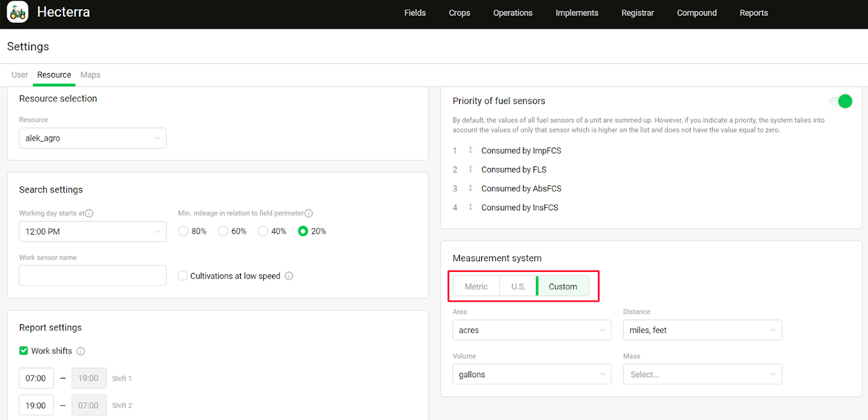Click reorder arrow for Consumed by InsFCS
868x420 pixels.
coord(470,207)
